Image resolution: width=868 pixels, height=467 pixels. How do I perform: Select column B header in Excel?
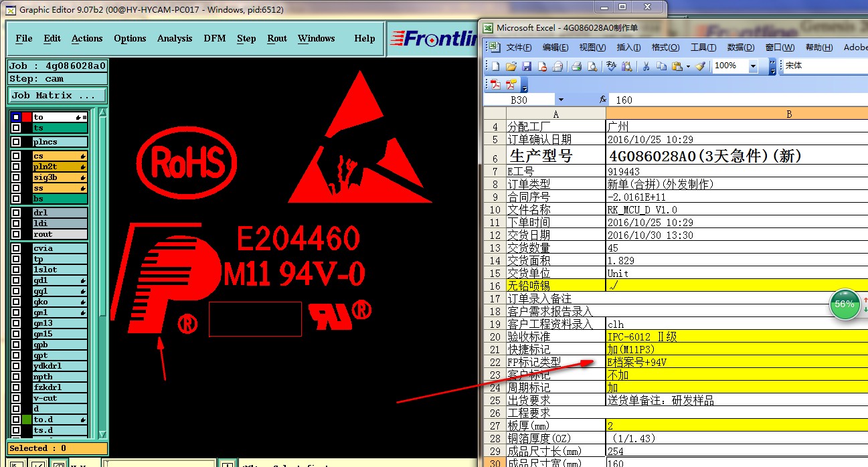[737, 114]
